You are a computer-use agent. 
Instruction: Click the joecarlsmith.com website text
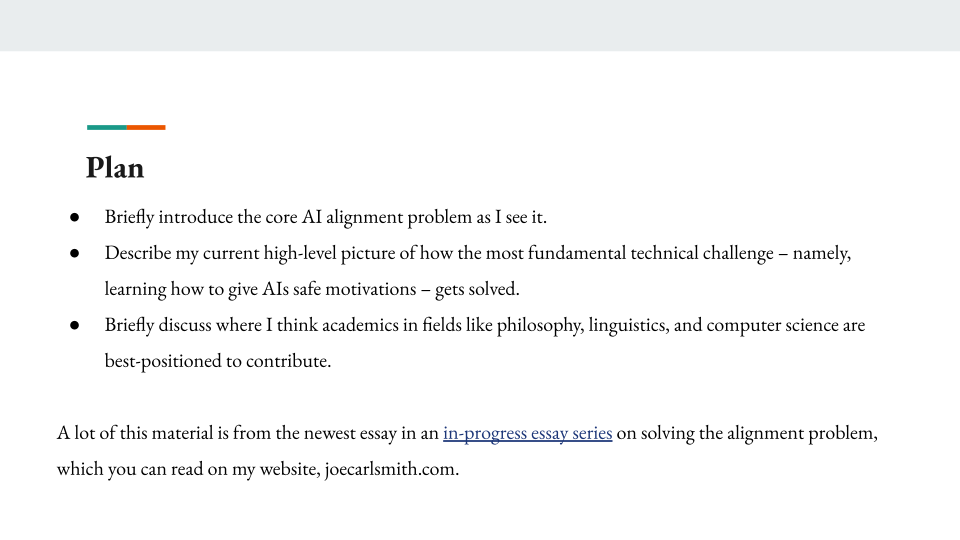[x=391, y=469]
